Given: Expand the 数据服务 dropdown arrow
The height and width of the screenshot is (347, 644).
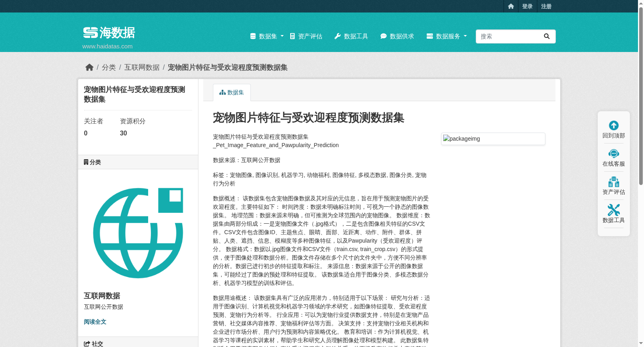Looking at the screenshot, I should (x=465, y=36).
